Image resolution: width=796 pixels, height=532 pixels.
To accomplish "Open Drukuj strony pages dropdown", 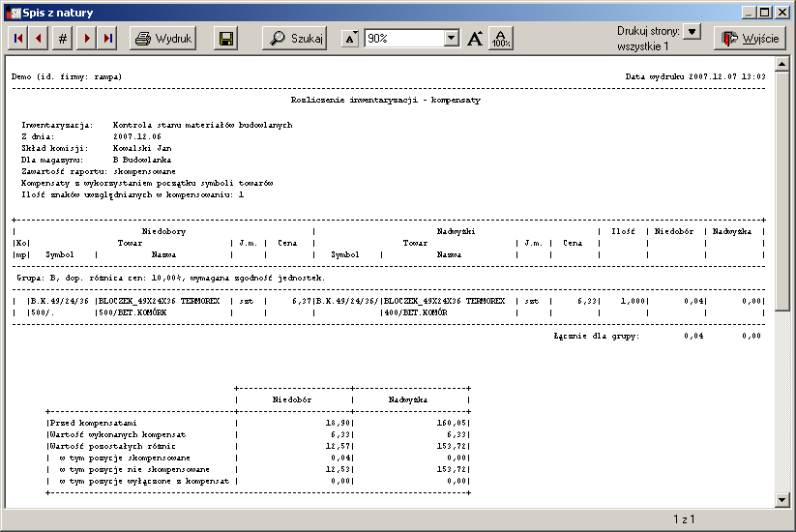I will click(x=692, y=32).
